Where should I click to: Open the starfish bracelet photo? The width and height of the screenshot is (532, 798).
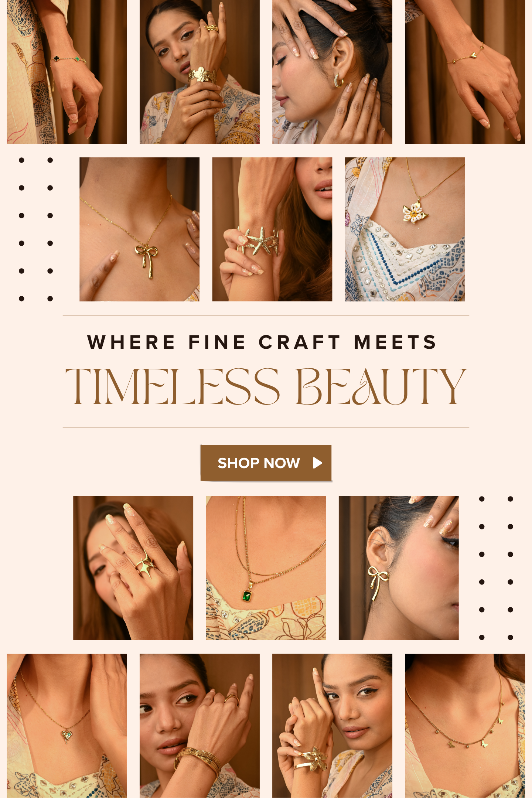coord(272,229)
